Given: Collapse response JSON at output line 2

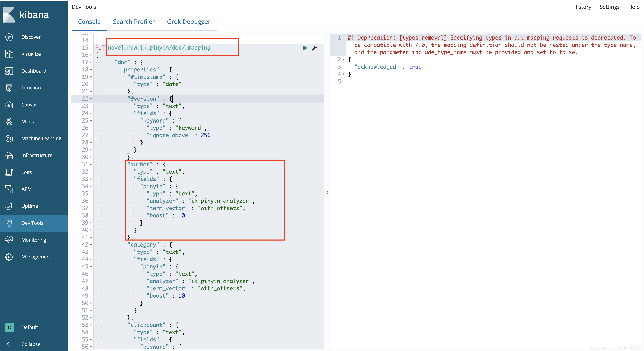Looking at the screenshot, I should 344,60.
